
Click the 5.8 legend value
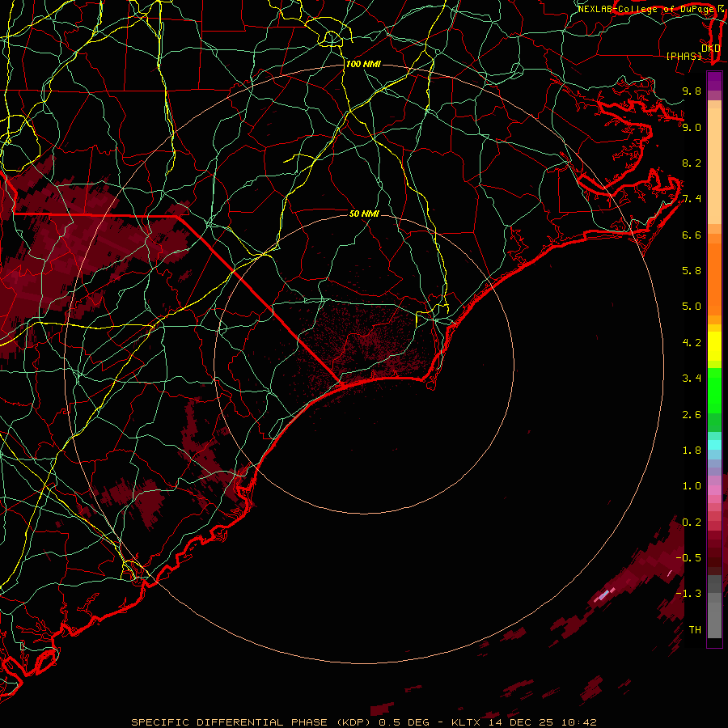pos(692,271)
